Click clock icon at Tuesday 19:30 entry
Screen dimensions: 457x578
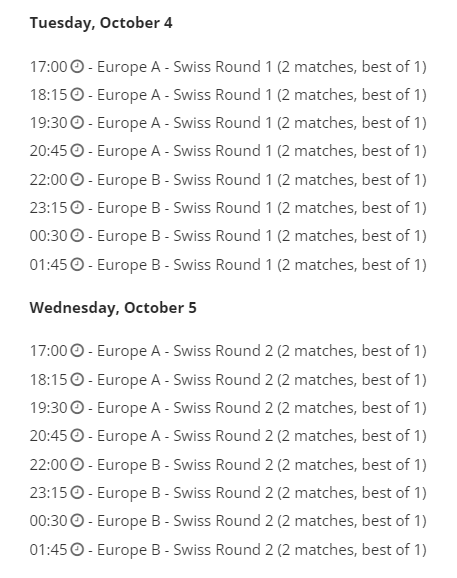coord(77,123)
